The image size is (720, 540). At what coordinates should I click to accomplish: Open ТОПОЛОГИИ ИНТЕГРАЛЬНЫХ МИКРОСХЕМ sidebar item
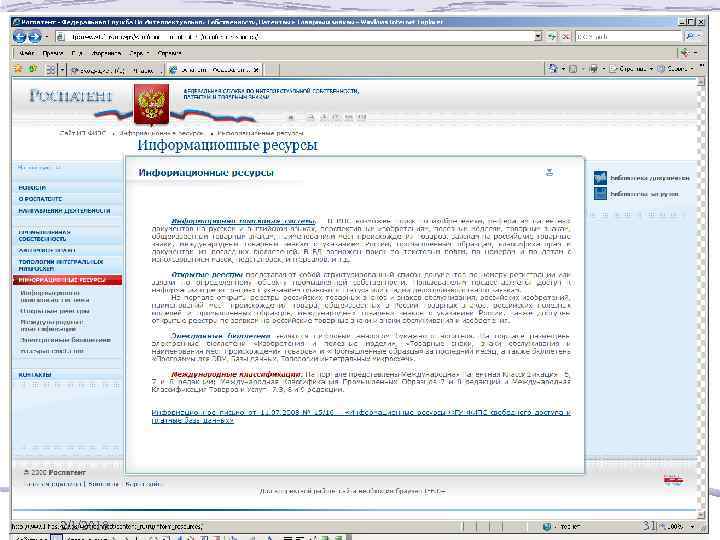coord(61,265)
